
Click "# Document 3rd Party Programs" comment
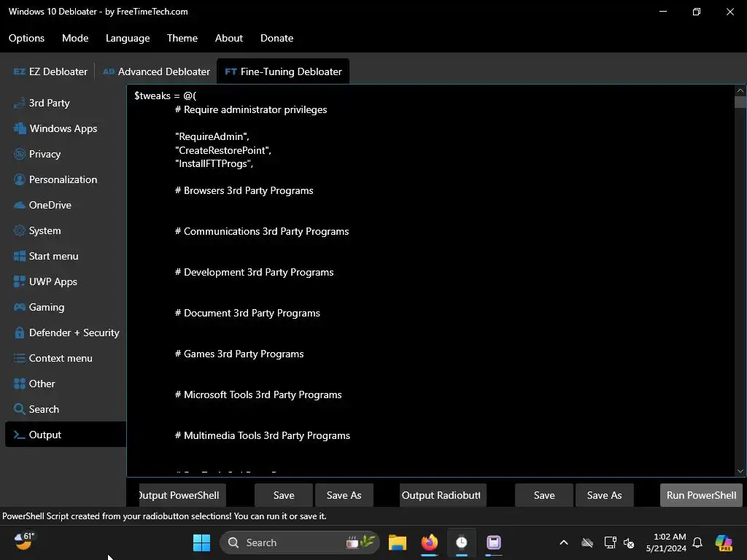(x=247, y=314)
